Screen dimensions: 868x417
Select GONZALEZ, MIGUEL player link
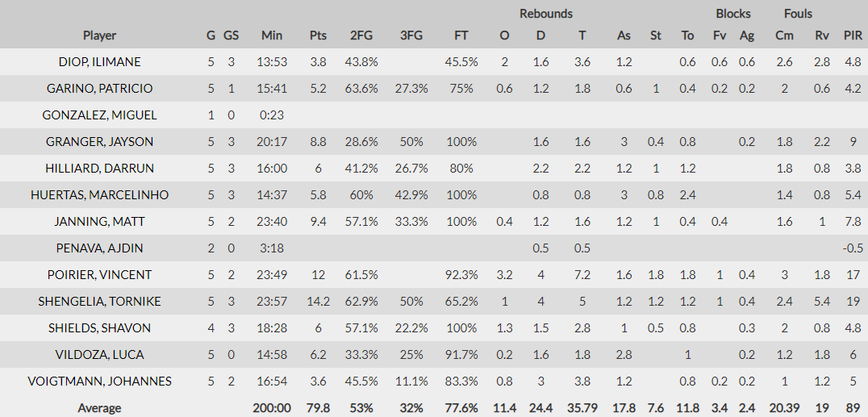[99, 115]
